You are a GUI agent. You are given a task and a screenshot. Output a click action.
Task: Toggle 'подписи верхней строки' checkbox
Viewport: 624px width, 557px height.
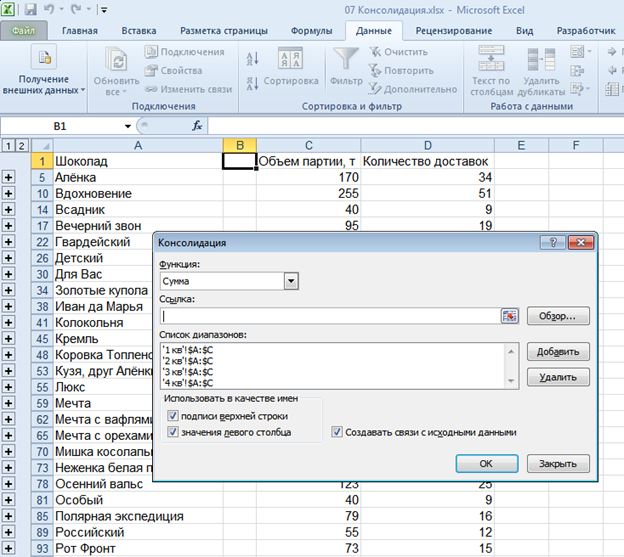pos(174,415)
